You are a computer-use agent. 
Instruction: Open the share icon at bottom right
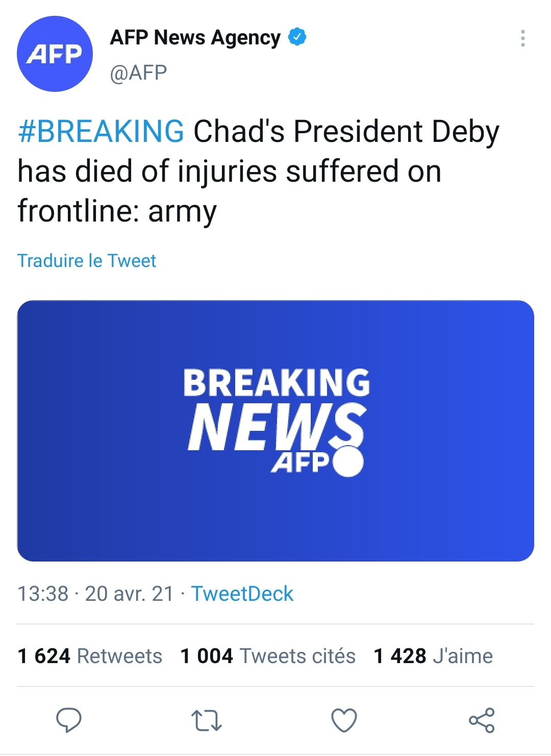482,720
